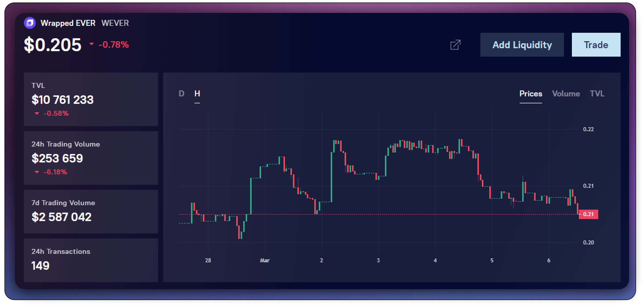Viewport: 644px width, 306px height.
Task: Click the red price change arrow near -0.78%
Action: coord(92,44)
